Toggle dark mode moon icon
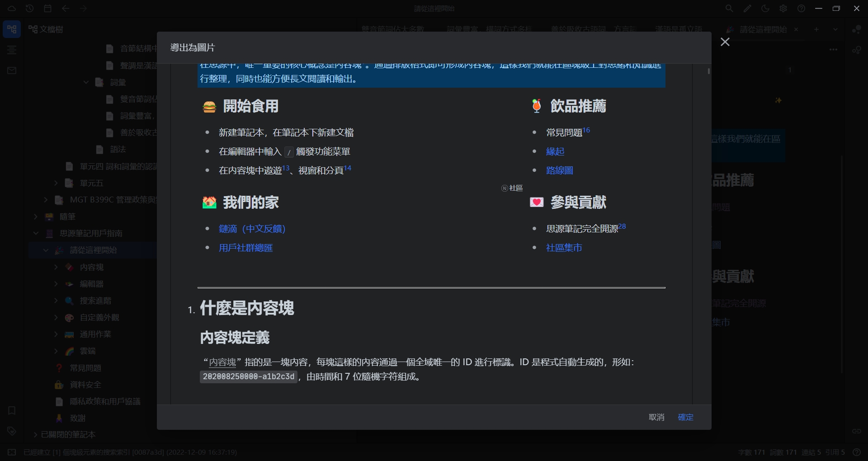This screenshot has height=461, width=868. coord(765,9)
